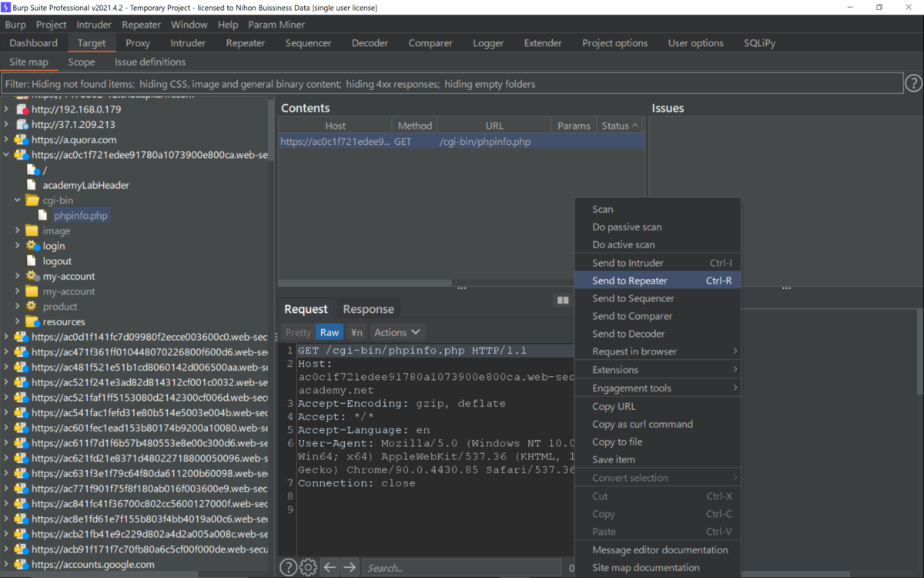Image resolution: width=924 pixels, height=578 pixels.
Task: Open the Engagement tools submenu
Action: tap(658, 388)
